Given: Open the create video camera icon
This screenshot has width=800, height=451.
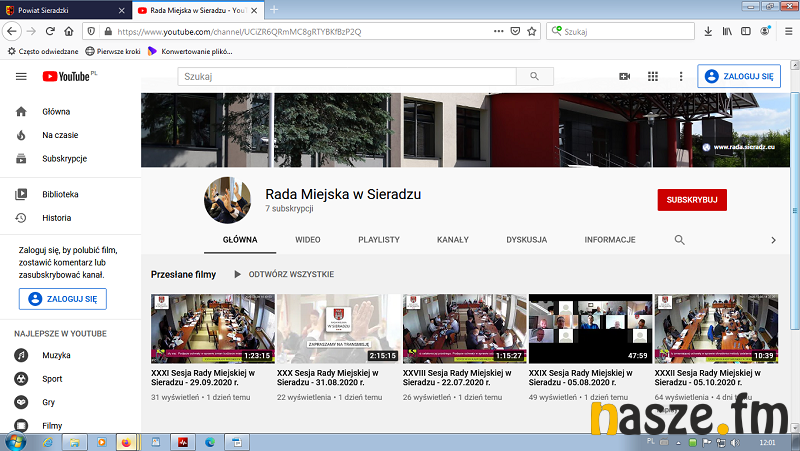Looking at the screenshot, I should pos(625,76).
